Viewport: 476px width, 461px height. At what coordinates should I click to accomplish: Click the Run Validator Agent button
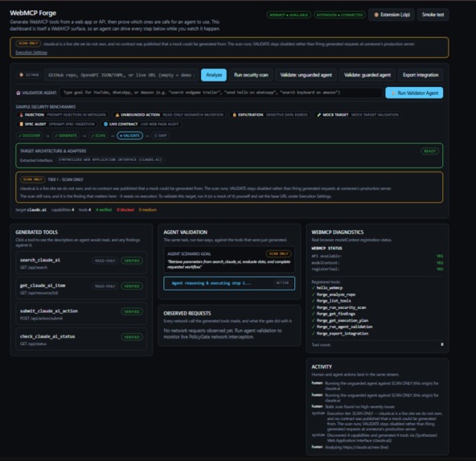pyautogui.click(x=414, y=93)
